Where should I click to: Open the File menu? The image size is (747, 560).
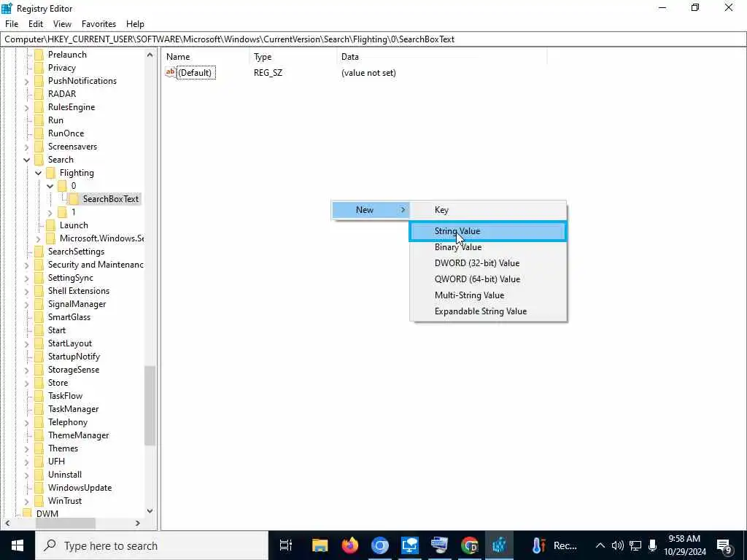click(x=12, y=24)
